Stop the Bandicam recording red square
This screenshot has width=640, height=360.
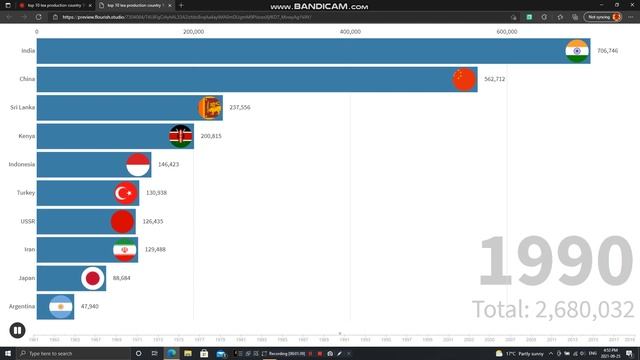tap(320, 353)
